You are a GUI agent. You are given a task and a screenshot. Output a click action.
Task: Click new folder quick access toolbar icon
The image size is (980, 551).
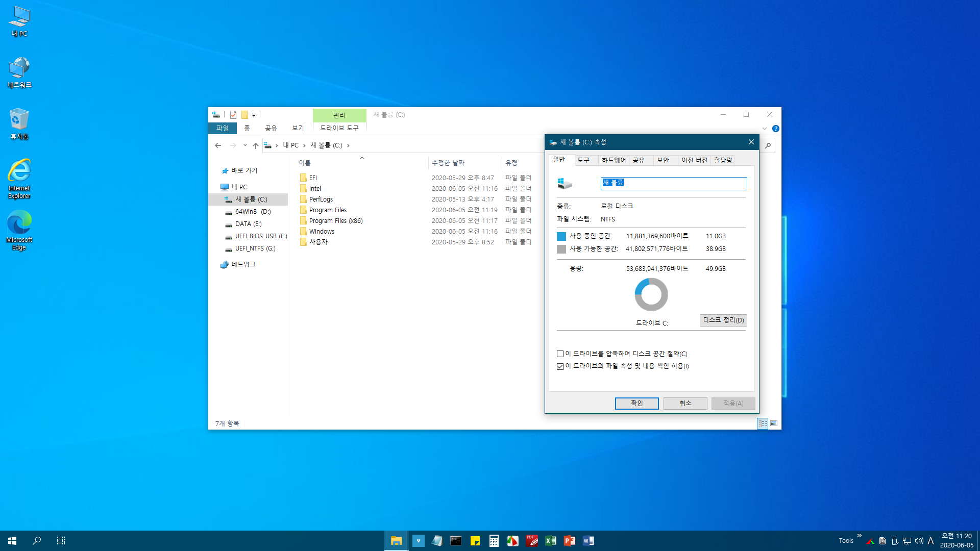click(244, 115)
